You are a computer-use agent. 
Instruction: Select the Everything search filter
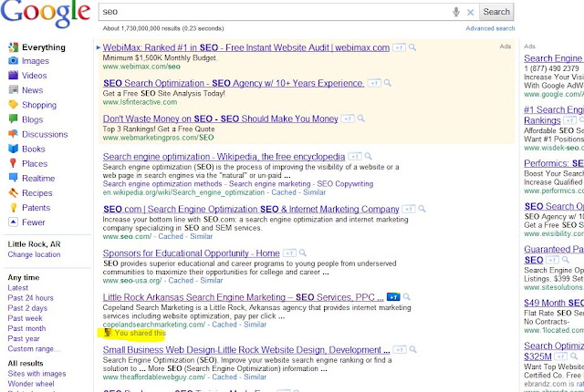coord(44,47)
